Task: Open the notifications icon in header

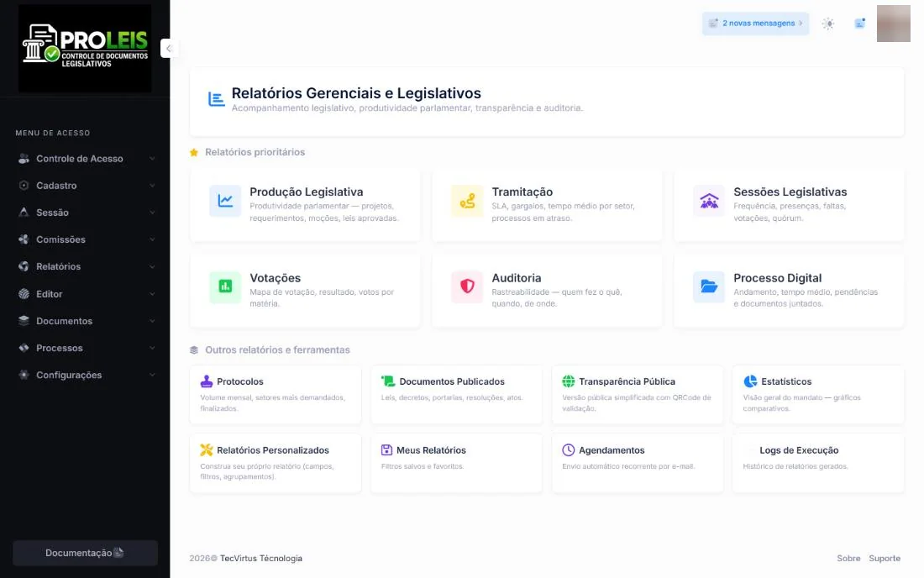Action: click(860, 24)
